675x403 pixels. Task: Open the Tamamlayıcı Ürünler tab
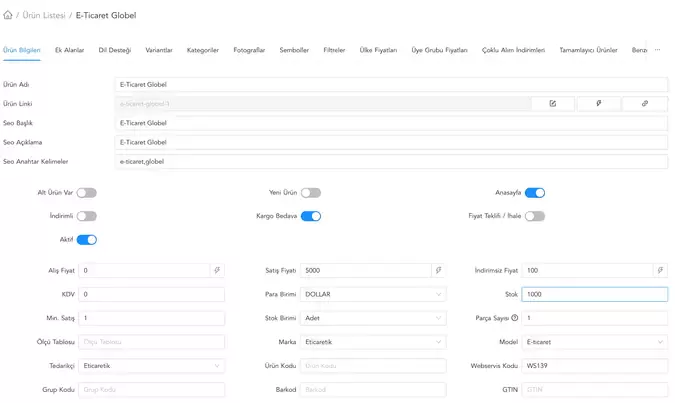coord(588,50)
